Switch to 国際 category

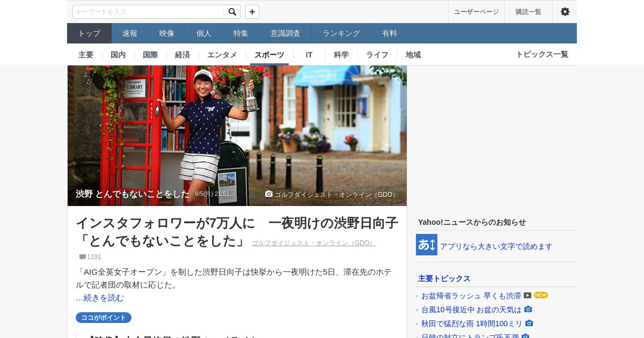tap(150, 54)
